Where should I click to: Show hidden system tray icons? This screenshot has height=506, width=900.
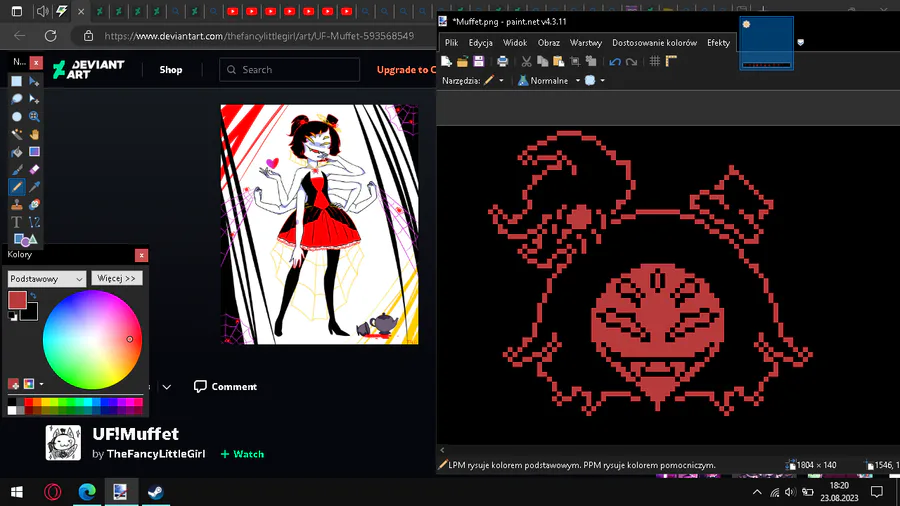pos(757,492)
